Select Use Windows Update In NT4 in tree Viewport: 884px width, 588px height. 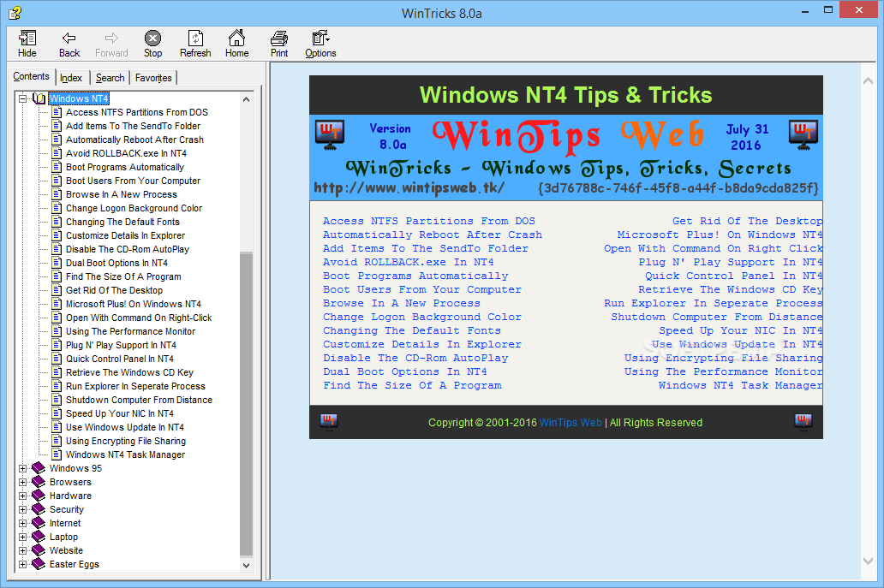pos(124,427)
